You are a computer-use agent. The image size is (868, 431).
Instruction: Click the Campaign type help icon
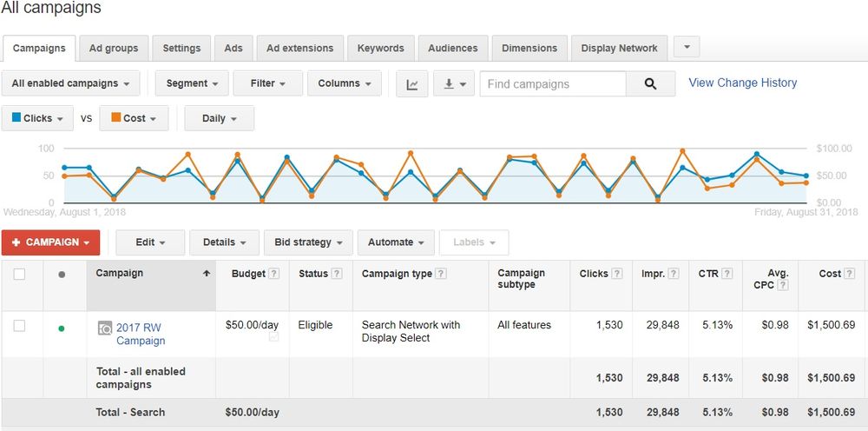coord(441,274)
